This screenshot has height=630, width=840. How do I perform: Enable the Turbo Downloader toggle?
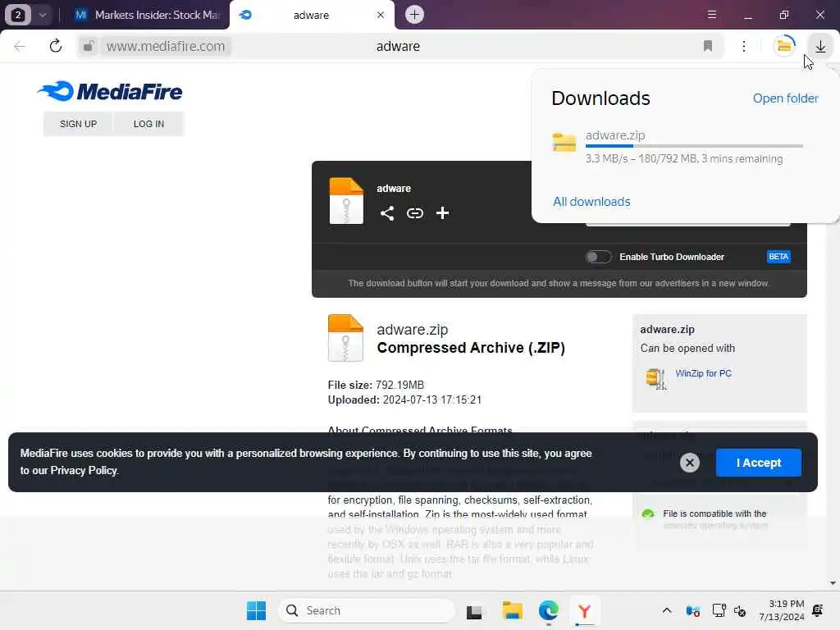coord(598,257)
